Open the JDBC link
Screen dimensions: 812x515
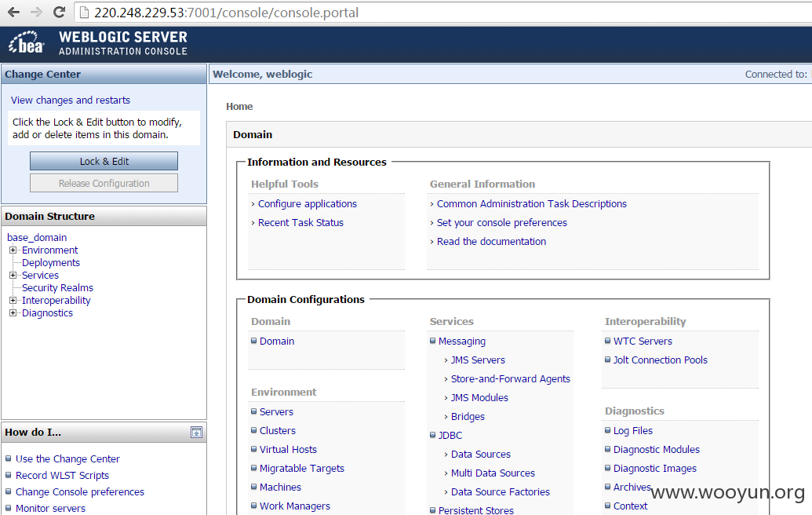[x=450, y=436]
